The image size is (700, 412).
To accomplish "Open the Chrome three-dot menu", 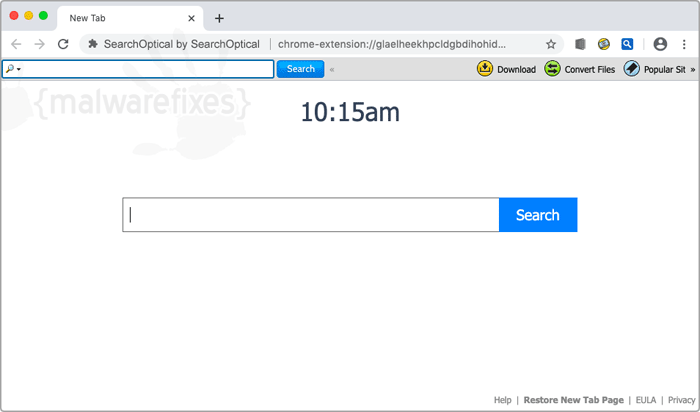I will click(x=684, y=44).
